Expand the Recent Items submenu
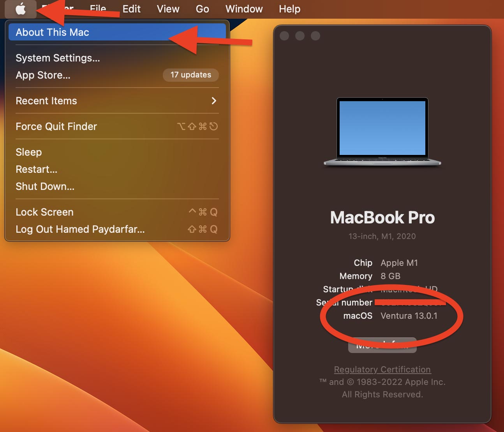 [x=117, y=101]
